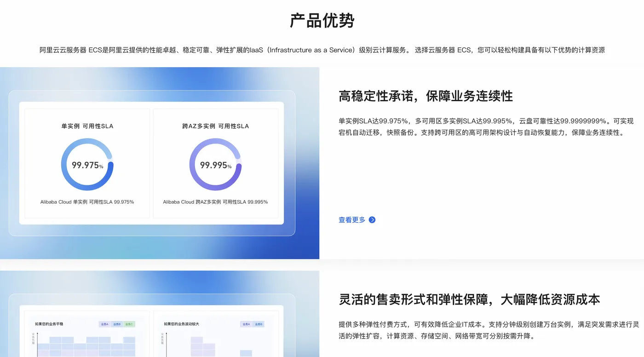Image resolution: width=644 pixels, height=357 pixels.
Task: Select the 产品优势 page heading
Action: tap(322, 21)
